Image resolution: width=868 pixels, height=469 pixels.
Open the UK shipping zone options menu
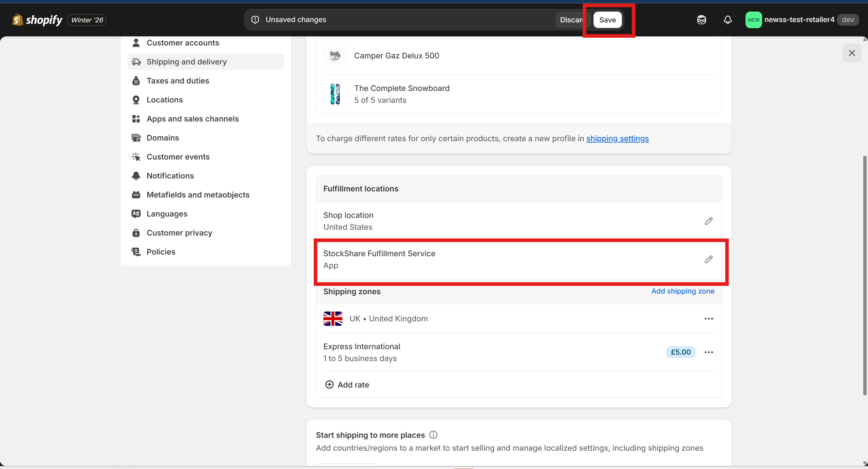(709, 319)
